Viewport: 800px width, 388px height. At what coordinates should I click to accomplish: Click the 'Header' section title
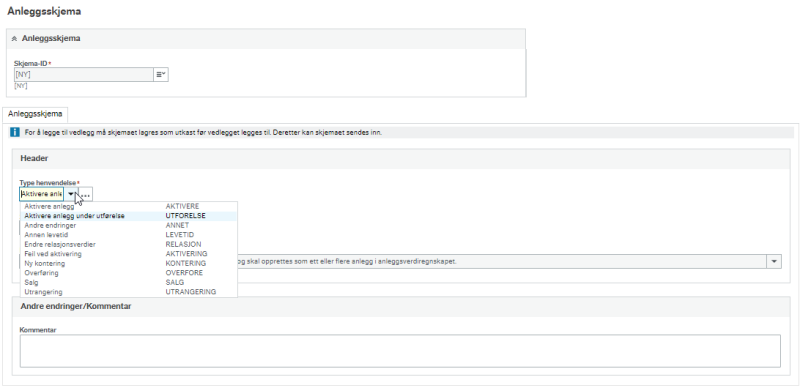click(34, 158)
